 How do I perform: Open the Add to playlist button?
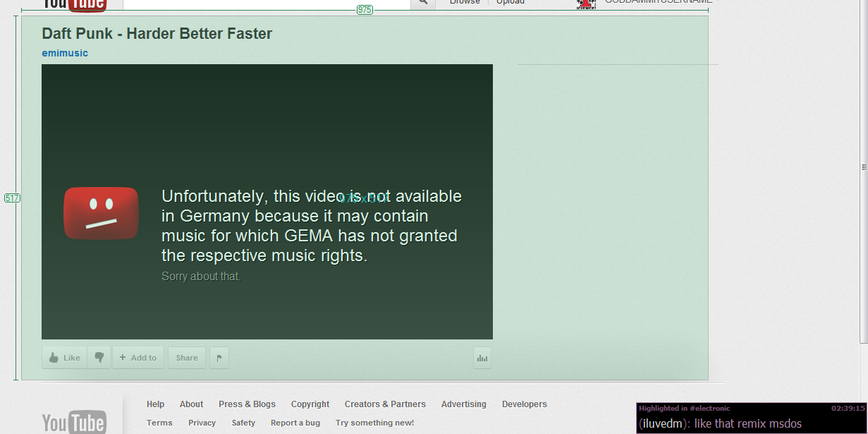coord(138,358)
